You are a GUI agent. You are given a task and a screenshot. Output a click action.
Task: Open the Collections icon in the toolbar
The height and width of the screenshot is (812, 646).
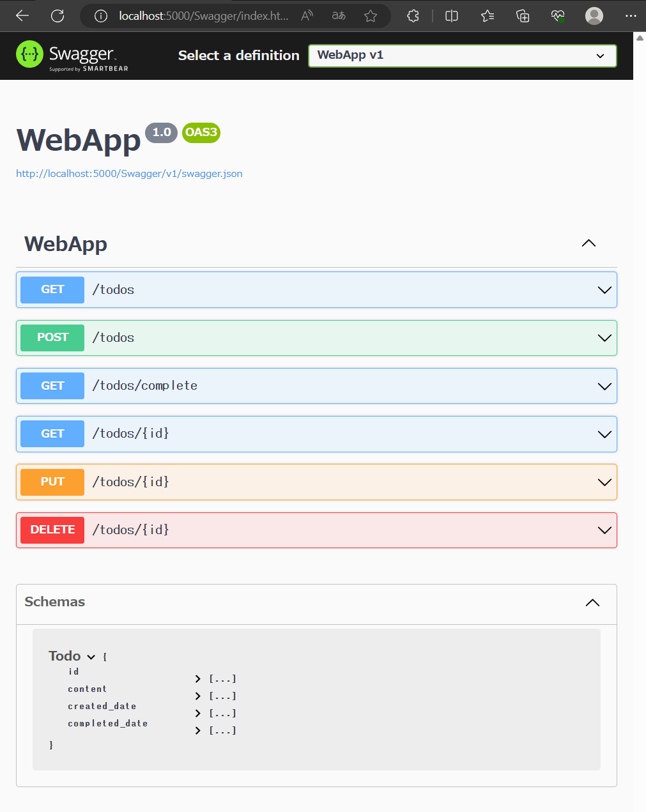(x=523, y=16)
